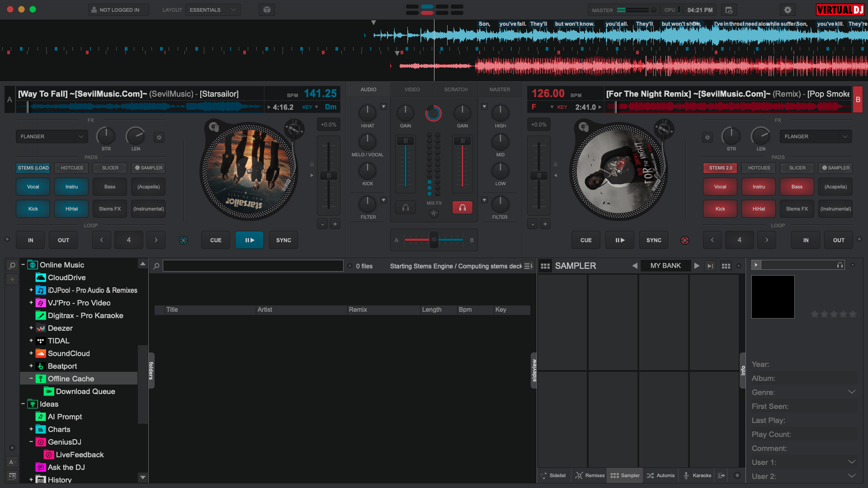
Task: Expand the iDJPool folder
Action: click(31, 290)
